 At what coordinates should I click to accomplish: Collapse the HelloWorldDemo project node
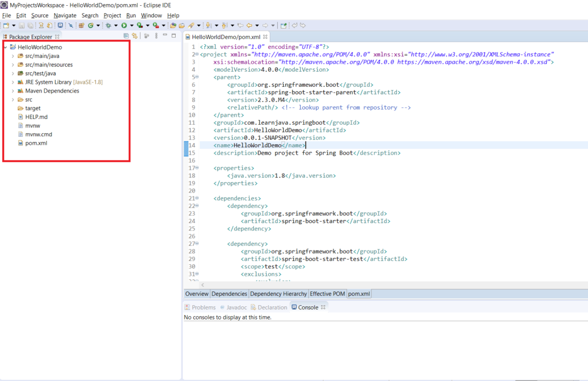coord(5,47)
